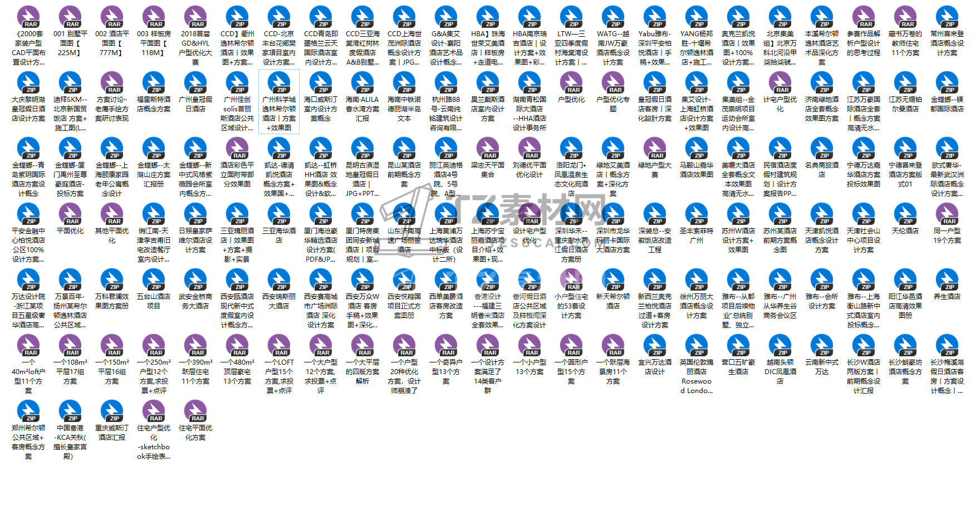Screen dimensions: 980x520
Task: Select the G&A集艾设计-襄阳酒店 ZIP icon
Action: pyautogui.click(x=446, y=17)
